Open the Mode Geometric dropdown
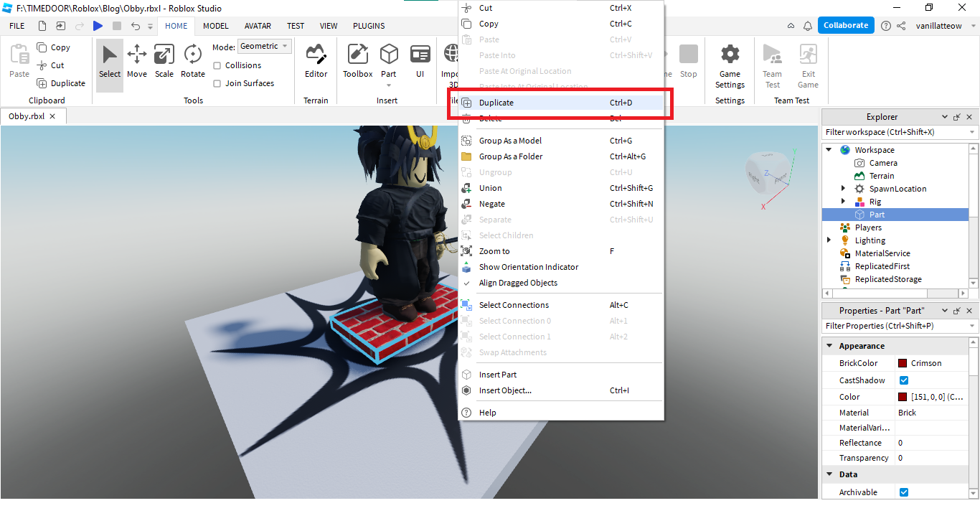The height and width of the screenshot is (521, 980). tap(264, 46)
